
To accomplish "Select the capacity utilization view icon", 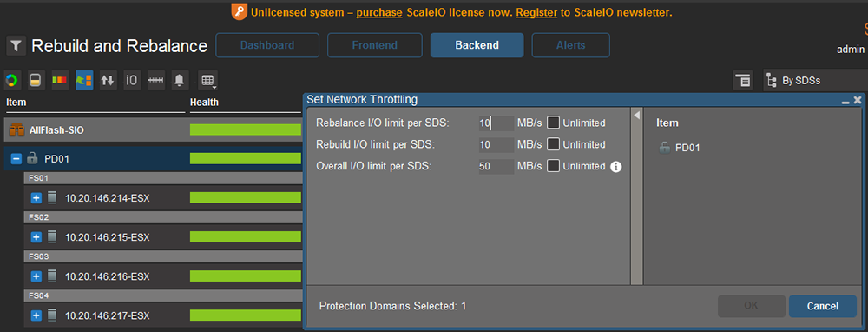I will point(36,80).
